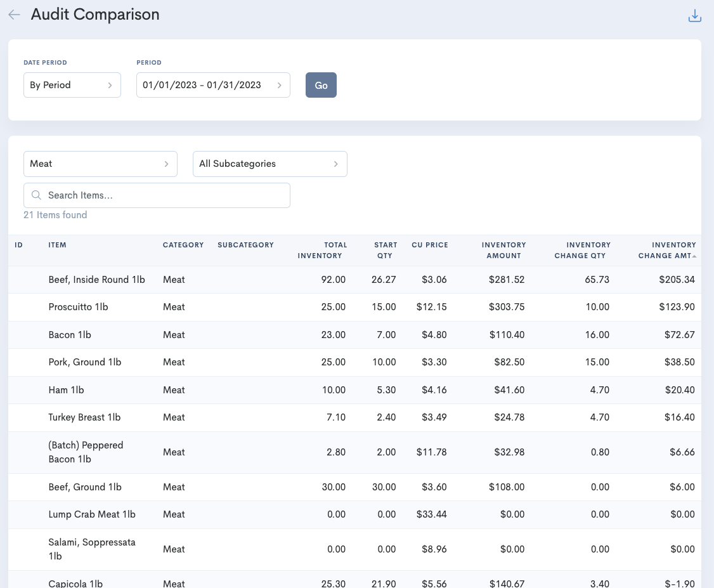714x588 pixels.
Task: Open the All Subcategories dropdown
Action: point(270,164)
